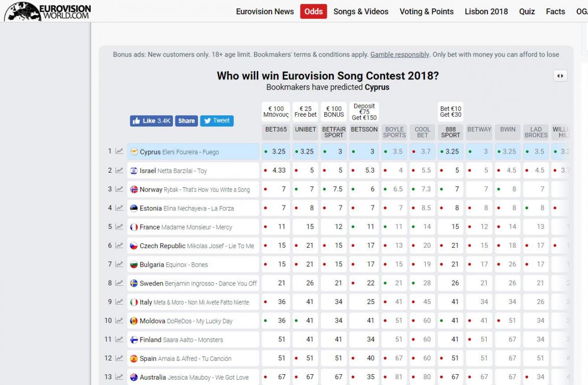Open the BETFAIR SPORT bookmaker header
The image size is (588, 385).
pos(334,132)
